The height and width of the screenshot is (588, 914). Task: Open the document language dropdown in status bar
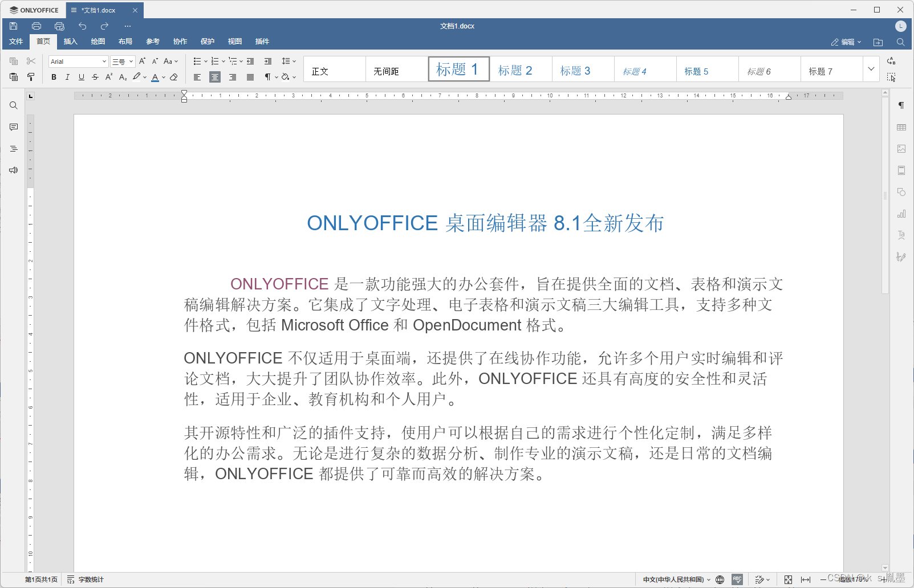coord(677,579)
